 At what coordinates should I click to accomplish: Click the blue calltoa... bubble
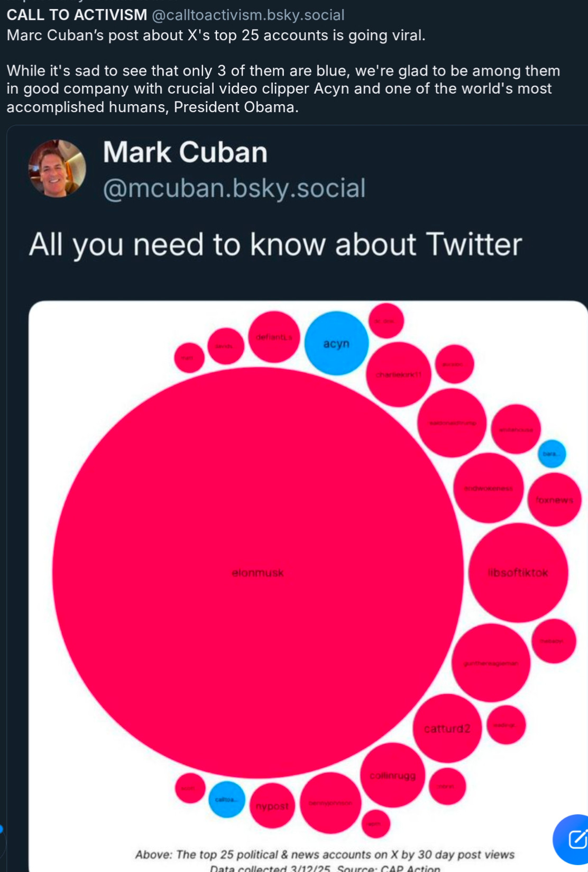click(x=227, y=799)
